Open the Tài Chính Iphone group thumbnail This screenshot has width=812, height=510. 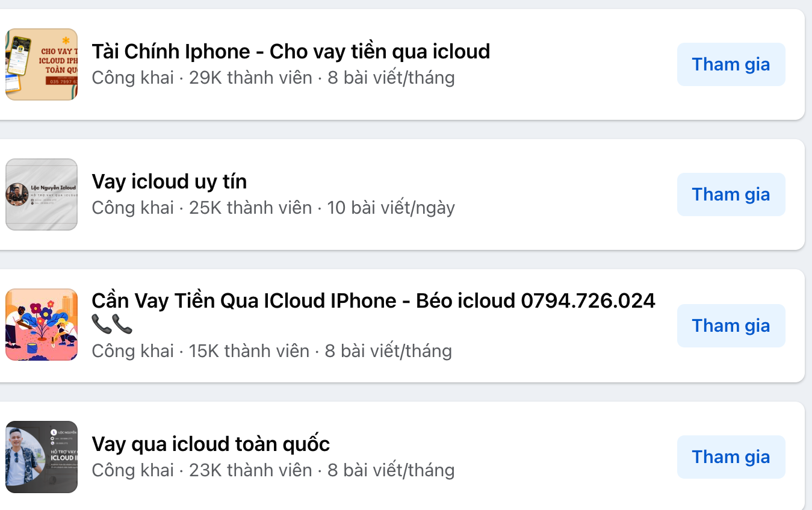42,64
